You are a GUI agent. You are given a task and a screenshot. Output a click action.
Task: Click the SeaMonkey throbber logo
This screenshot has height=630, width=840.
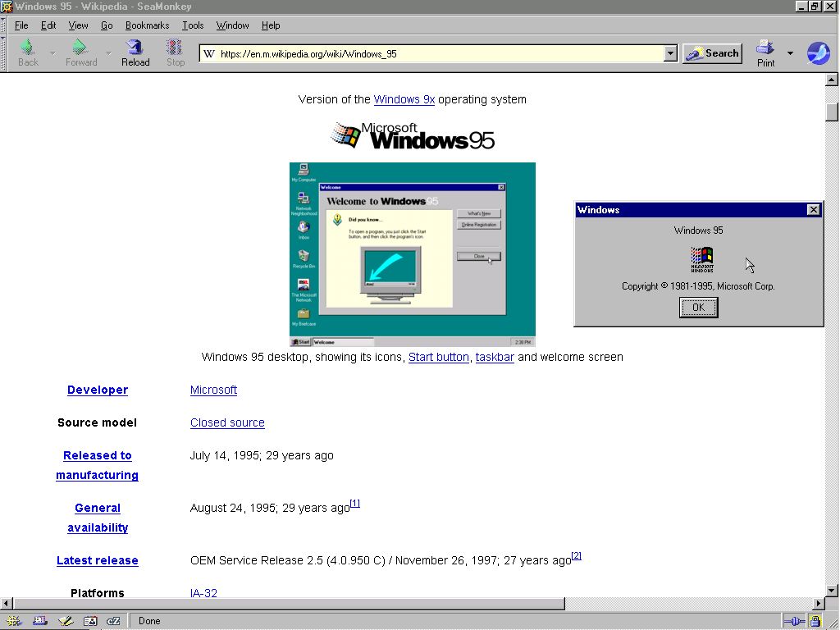coord(818,53)
